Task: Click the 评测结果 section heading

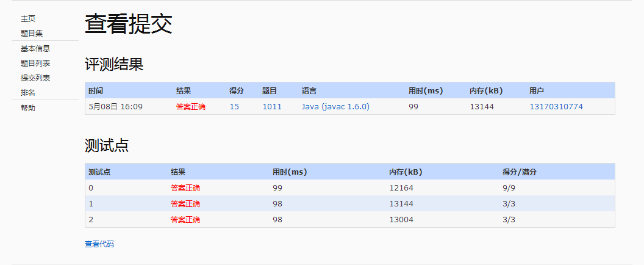Action: coord(114,64)
